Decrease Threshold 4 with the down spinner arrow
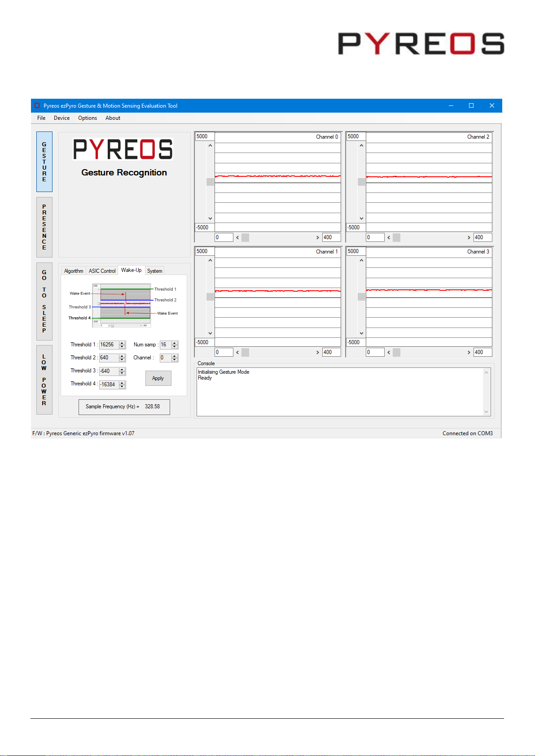Viewport: 535px width, 756px height. [x=122, y=387]
